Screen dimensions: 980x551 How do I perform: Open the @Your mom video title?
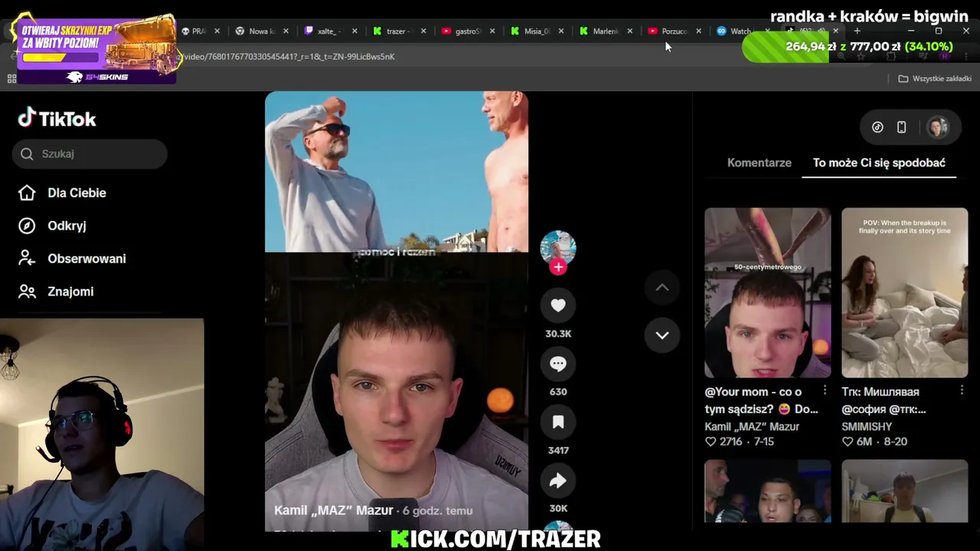(761, 400)
